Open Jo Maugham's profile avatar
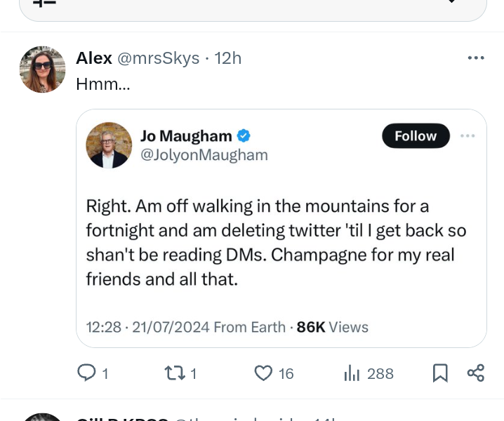This screenshot has width=504, height=421. 108,145
